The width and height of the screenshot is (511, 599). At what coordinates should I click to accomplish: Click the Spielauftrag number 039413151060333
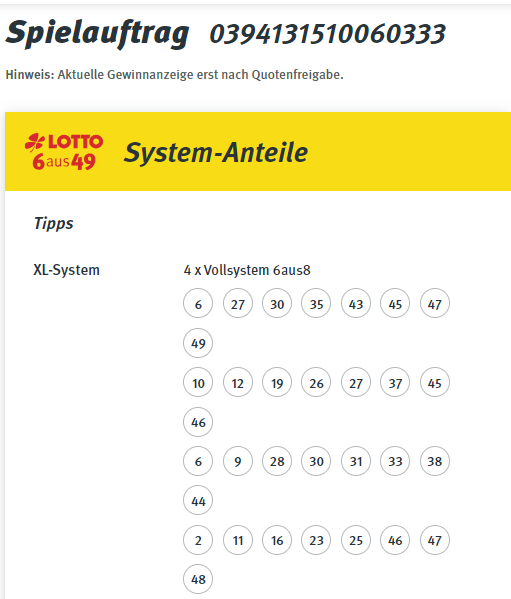click(327, 34)
